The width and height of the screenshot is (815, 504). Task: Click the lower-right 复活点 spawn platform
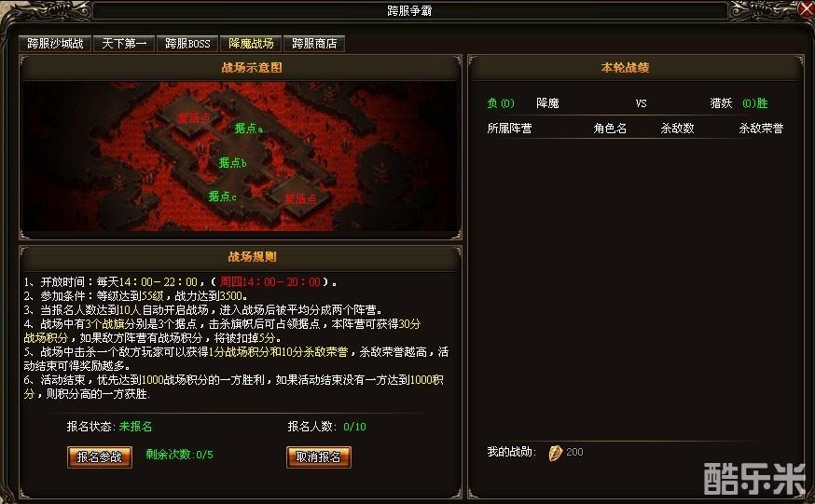click(300, 199)
